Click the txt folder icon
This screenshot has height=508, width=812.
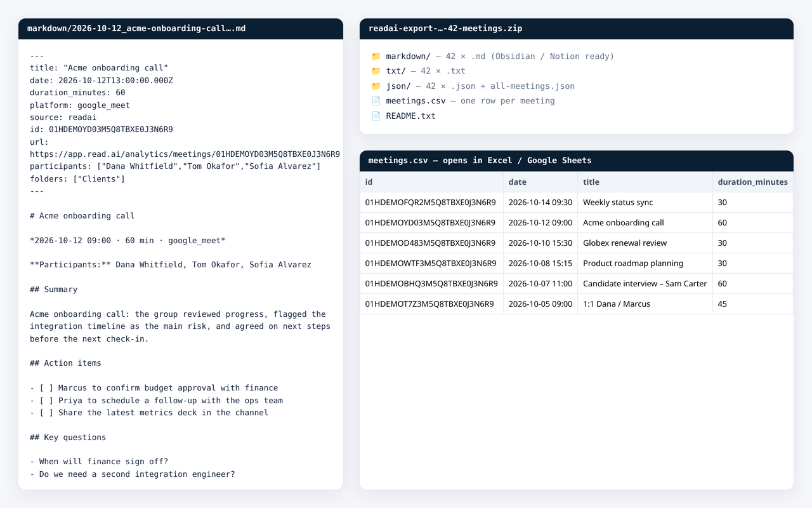(376, 71)
